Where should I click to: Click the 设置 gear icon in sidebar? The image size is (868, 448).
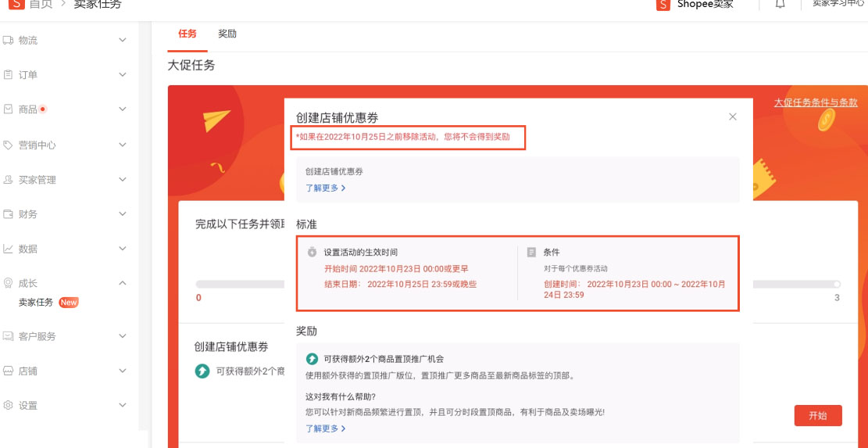8,405
